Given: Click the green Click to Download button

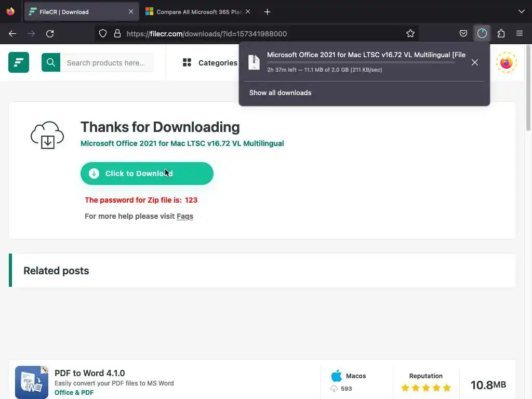Looking at the screenshot, I should coord(147,174).
